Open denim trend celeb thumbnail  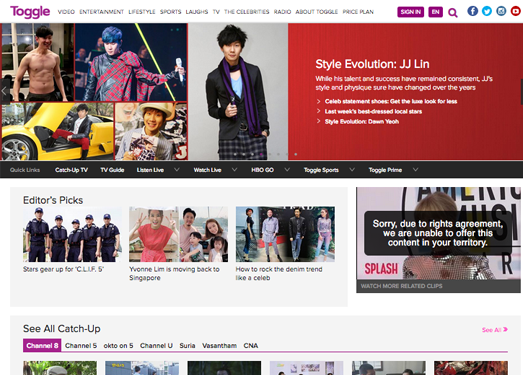[285, 234]
